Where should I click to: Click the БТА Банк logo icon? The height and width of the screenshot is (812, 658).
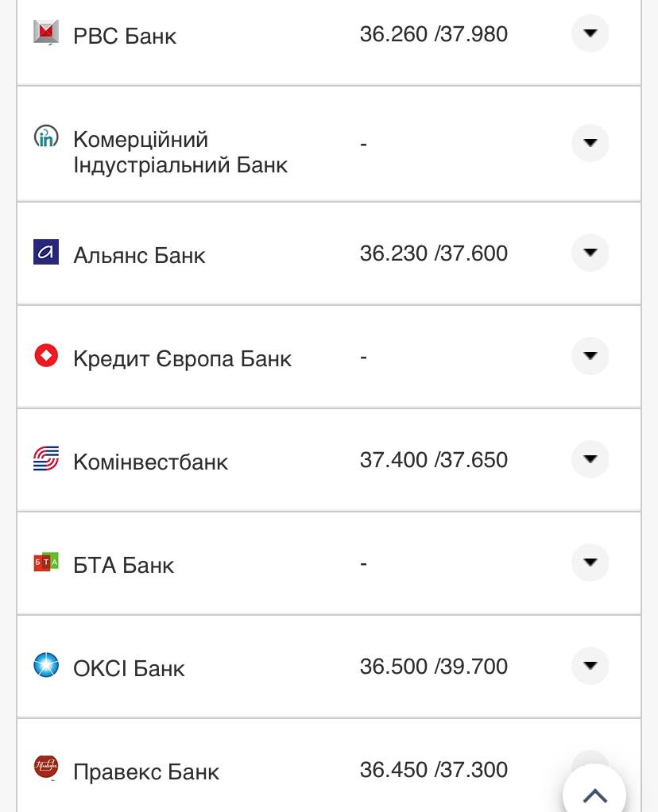(46, 563)
